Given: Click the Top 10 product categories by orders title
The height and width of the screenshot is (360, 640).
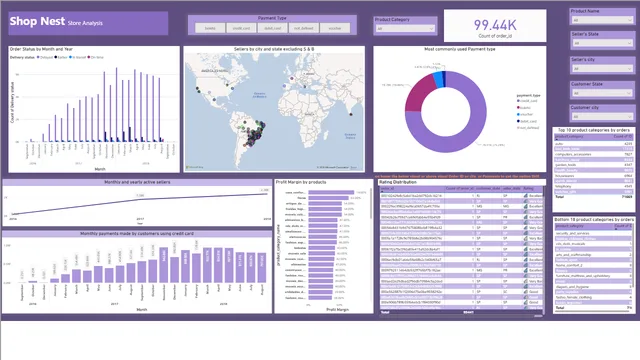Looking at the screenshot, I should tap(594, 130).
